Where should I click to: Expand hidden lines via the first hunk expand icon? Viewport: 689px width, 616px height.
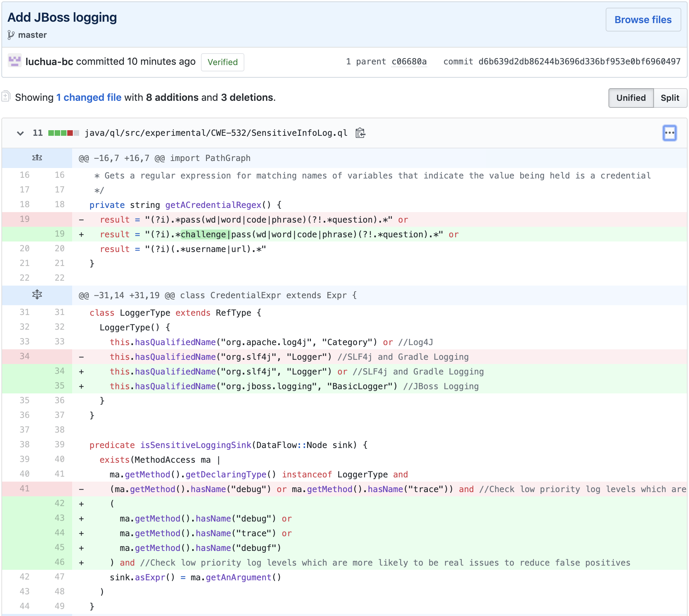coord(36,157)
